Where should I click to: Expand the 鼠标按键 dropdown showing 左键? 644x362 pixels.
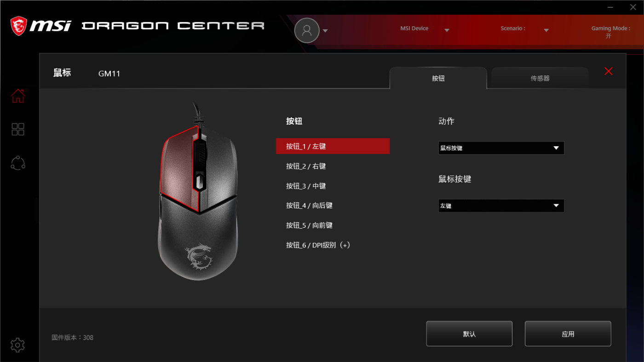pyautogui.click(x=501, y=206)
